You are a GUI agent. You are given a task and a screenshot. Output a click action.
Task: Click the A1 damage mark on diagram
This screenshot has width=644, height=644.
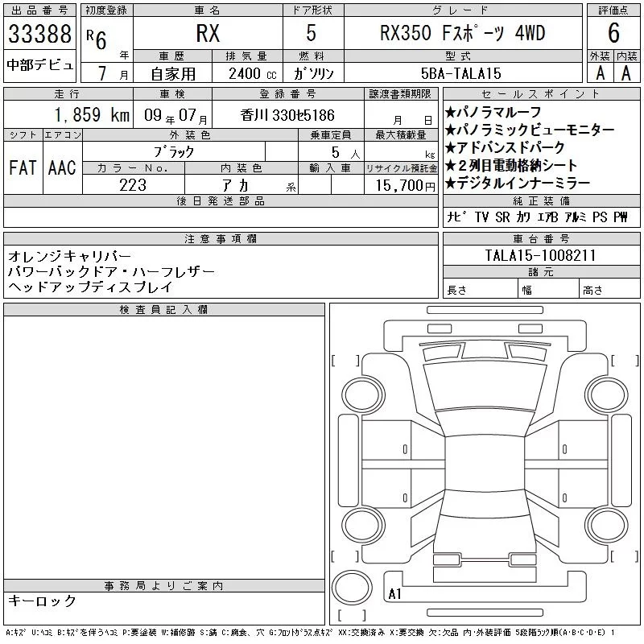tap(394, 594)
